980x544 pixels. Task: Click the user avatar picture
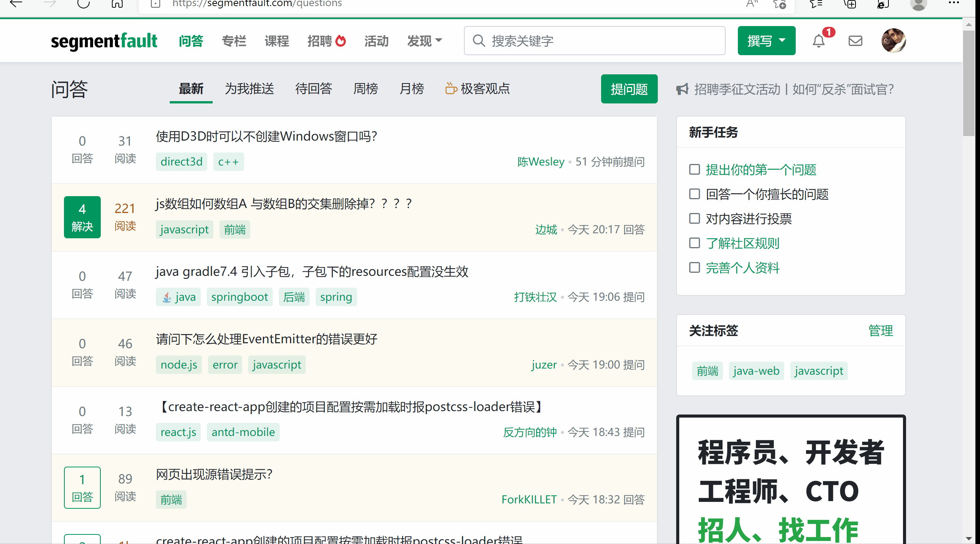click(893, 41)
